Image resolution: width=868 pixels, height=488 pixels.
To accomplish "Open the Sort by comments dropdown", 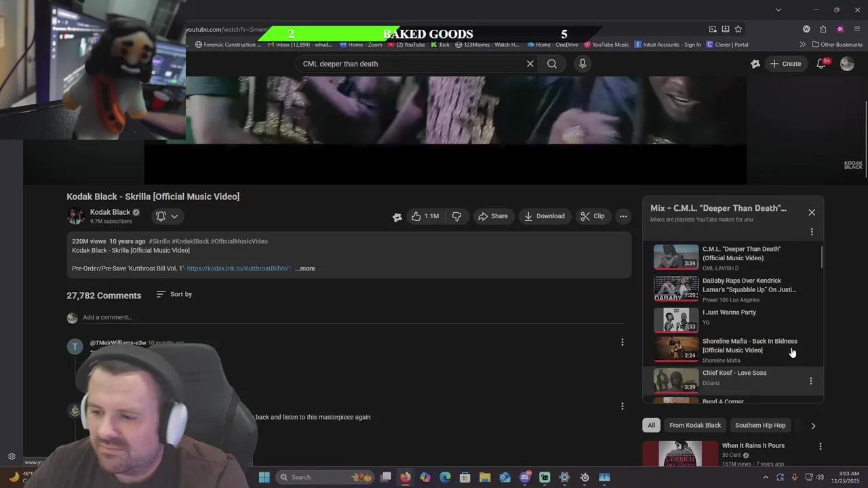I will point(174,294).
